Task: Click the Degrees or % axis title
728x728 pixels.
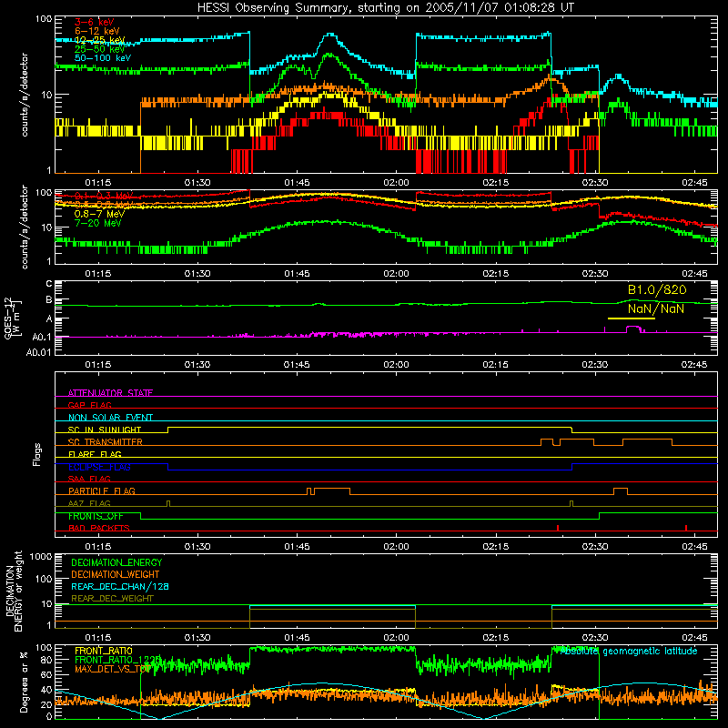Action: 24,682
